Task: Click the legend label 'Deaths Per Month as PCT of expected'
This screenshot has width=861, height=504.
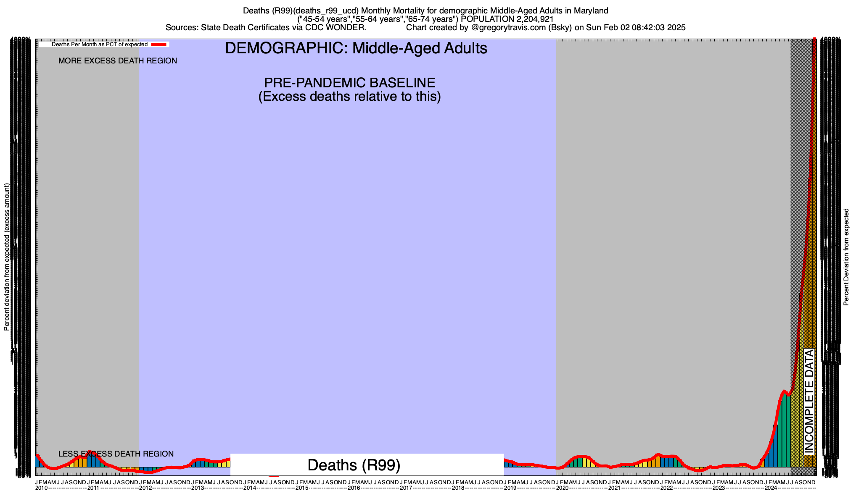Action: [x=100, y=44]
